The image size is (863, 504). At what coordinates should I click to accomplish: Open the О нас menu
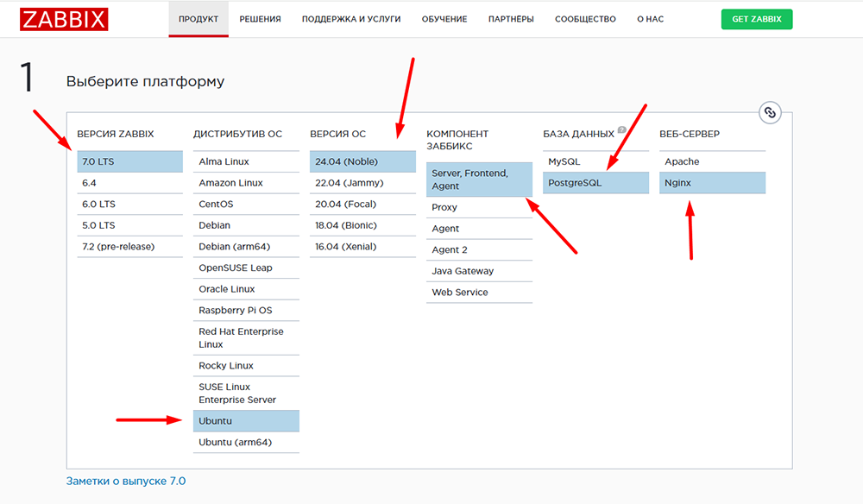pos(651,19)
